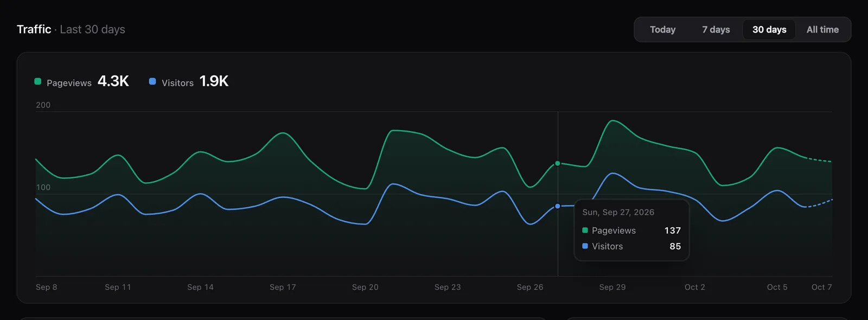Click the 1.9K visitors total
The image size is (868, 320).
pyautogui.click(x=214, y=81)
